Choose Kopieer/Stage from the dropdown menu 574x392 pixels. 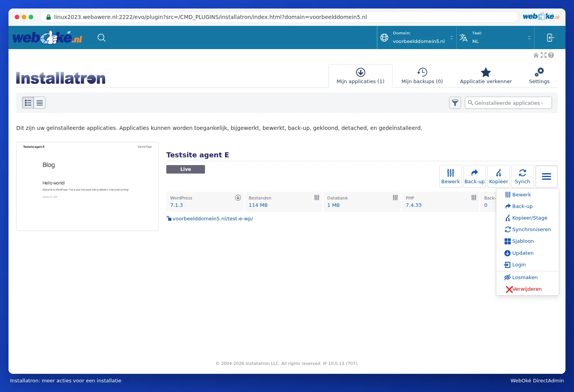[x=528, y=218]
